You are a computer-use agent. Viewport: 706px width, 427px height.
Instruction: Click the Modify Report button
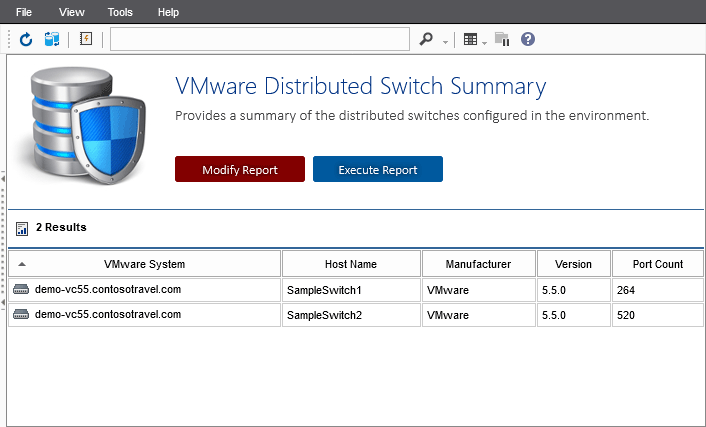(240, 169)
